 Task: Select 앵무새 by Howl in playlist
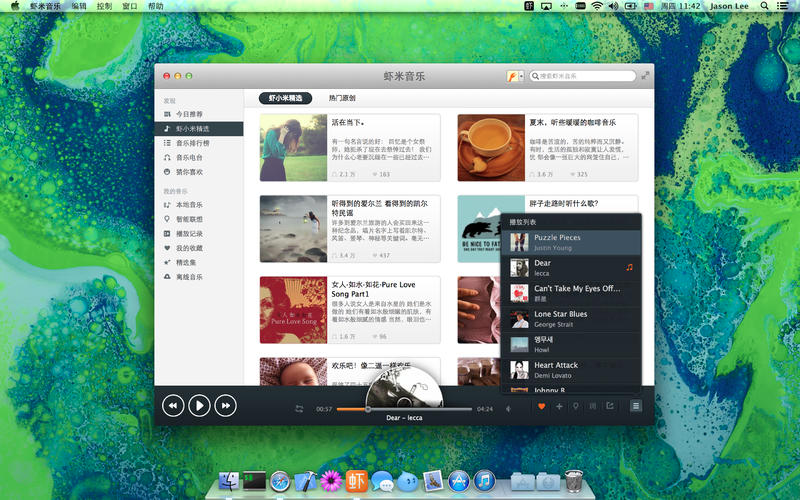tap(571, 344)
